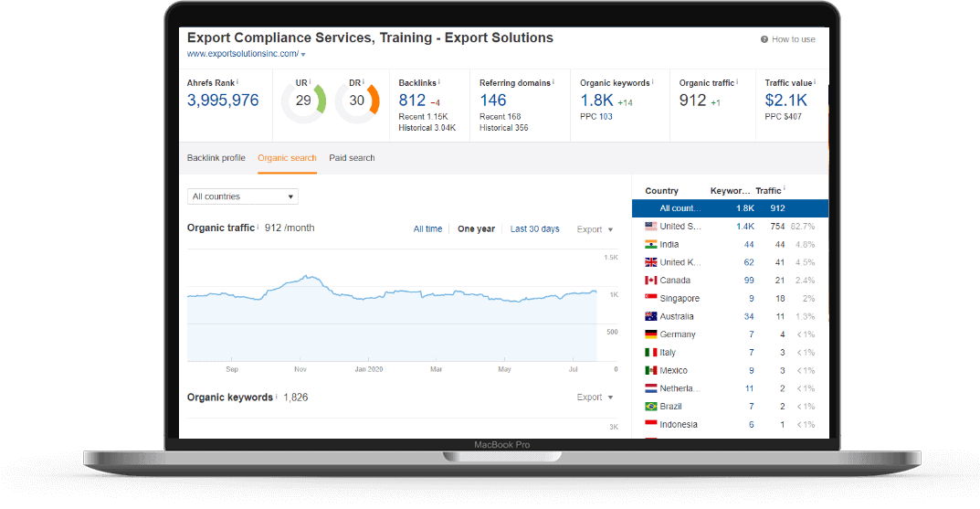The height and width of the screenshot is (509, 980).
Task: Click the Organic keywords chart heading info icon
Action: [276, 396]
